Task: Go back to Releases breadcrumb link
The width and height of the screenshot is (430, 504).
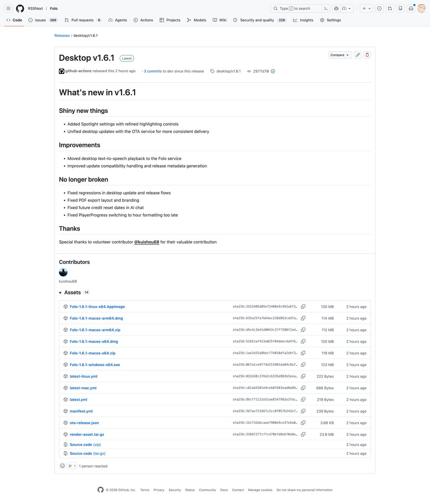Action: pos(62,36)
